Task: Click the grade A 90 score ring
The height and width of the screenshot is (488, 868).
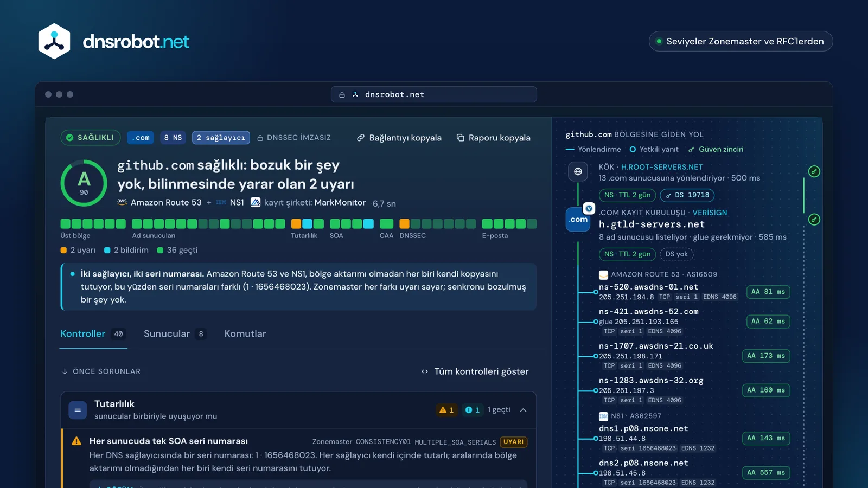Action: click(x=84, y=183)
